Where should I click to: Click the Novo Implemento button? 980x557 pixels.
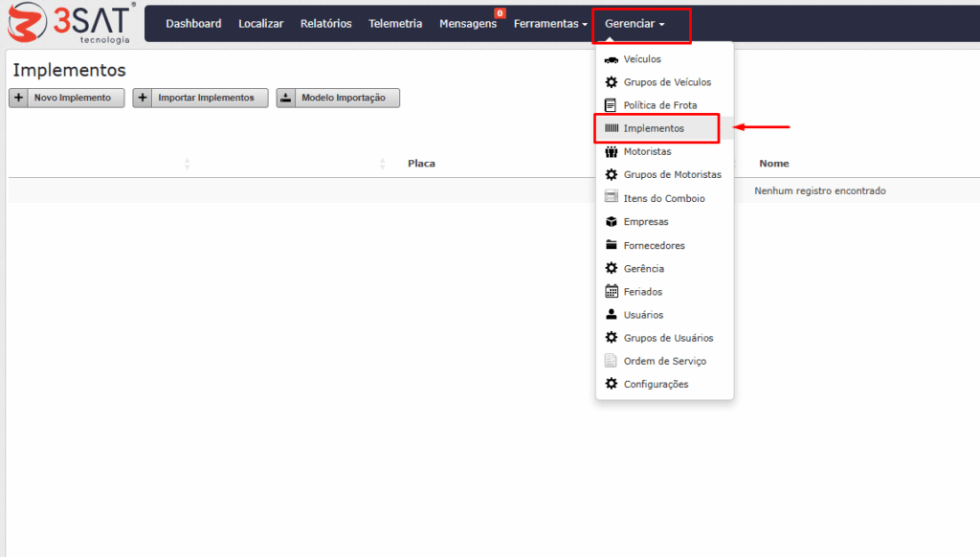pos(67,98)
